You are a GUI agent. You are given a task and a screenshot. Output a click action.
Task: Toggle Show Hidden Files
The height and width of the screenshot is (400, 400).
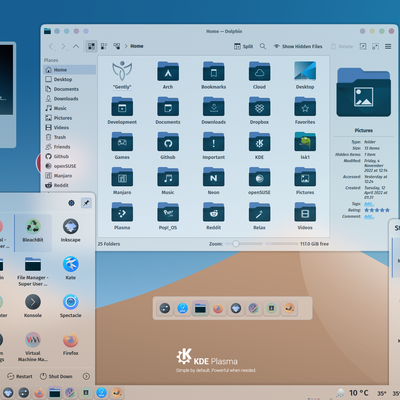click(x=298, y=46)
